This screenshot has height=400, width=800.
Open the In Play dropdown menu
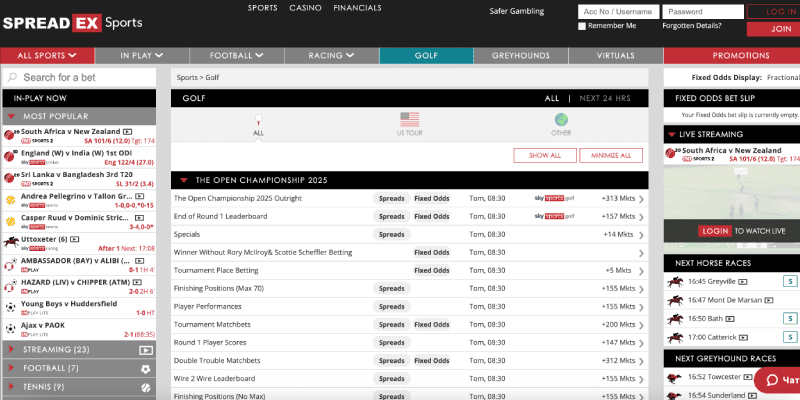[142, 56]
